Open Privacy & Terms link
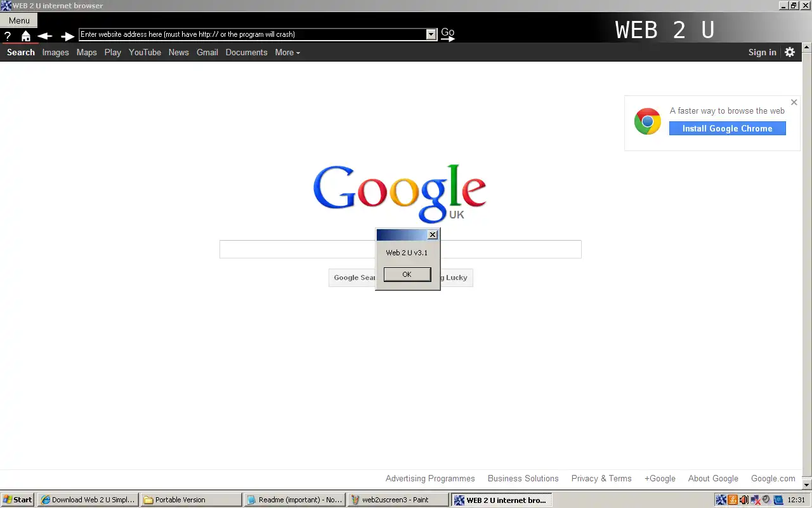 coord(601,479)
